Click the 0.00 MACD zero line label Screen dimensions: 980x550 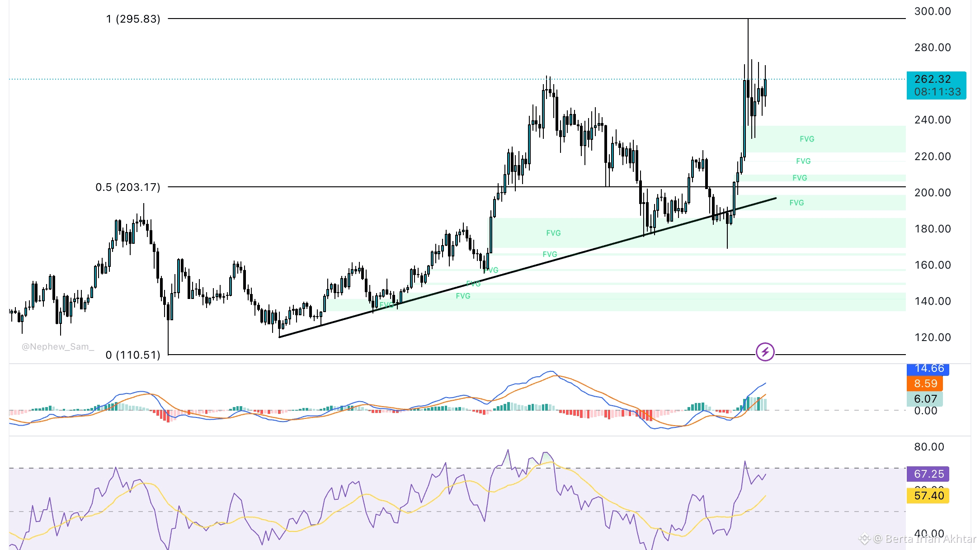coord(925,411)
